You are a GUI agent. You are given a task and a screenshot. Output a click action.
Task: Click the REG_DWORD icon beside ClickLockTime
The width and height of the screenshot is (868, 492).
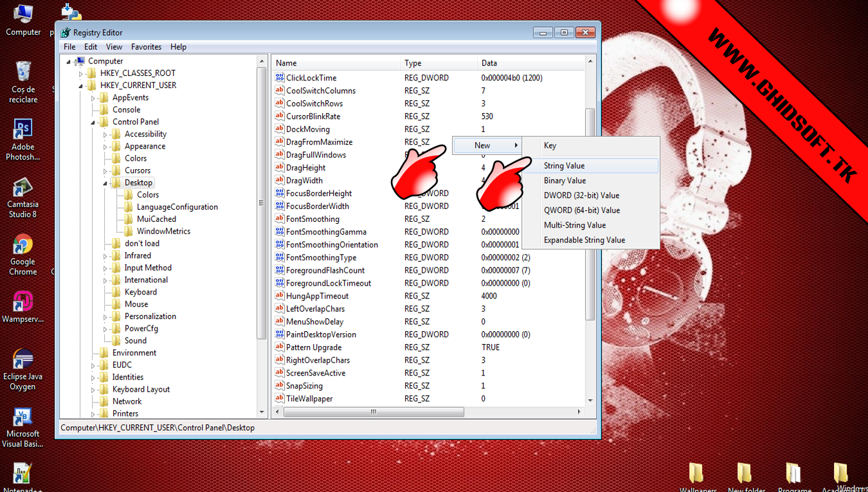pos(280,77)
